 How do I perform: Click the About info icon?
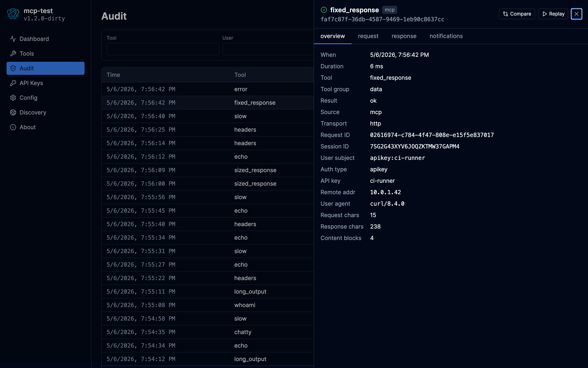pos(13,127)
